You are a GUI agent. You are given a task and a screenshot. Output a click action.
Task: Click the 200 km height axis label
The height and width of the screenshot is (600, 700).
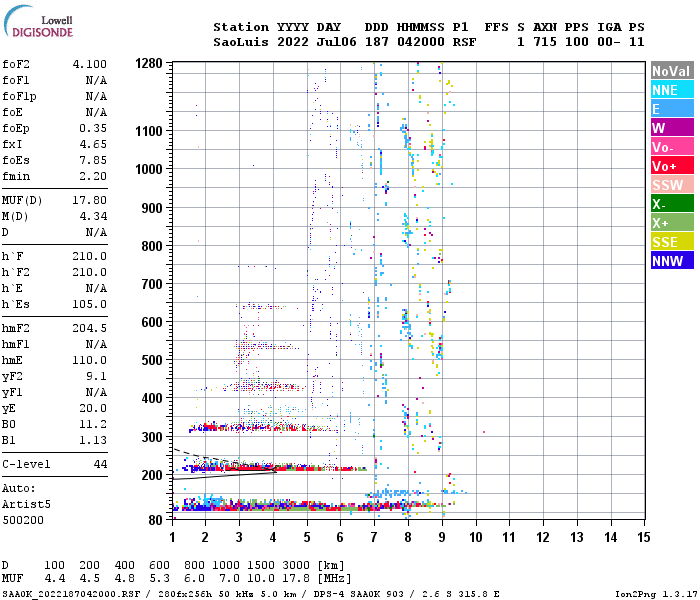coord(152,475)
